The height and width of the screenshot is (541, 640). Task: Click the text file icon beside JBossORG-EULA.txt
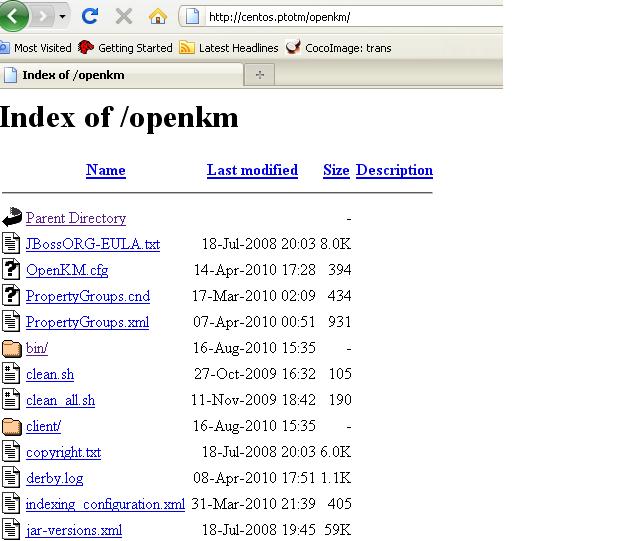click(x=11, y=243)
